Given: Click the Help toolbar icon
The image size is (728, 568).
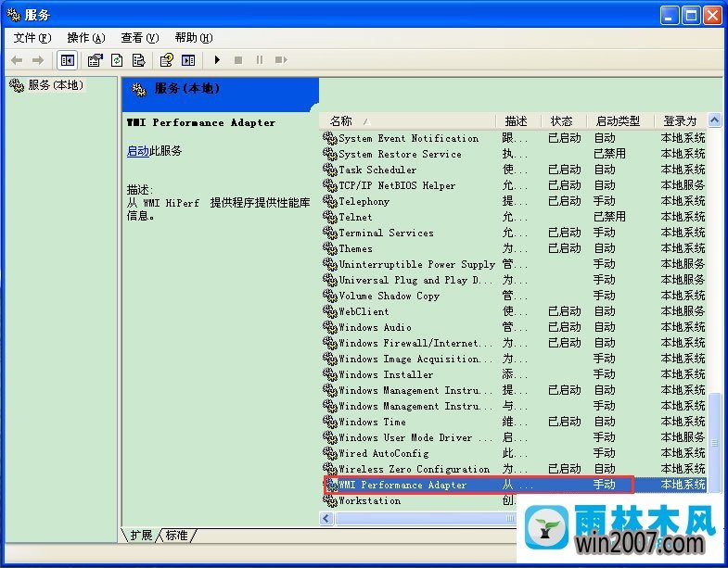Looking at the screenshot, I should (x=166, y=60).
